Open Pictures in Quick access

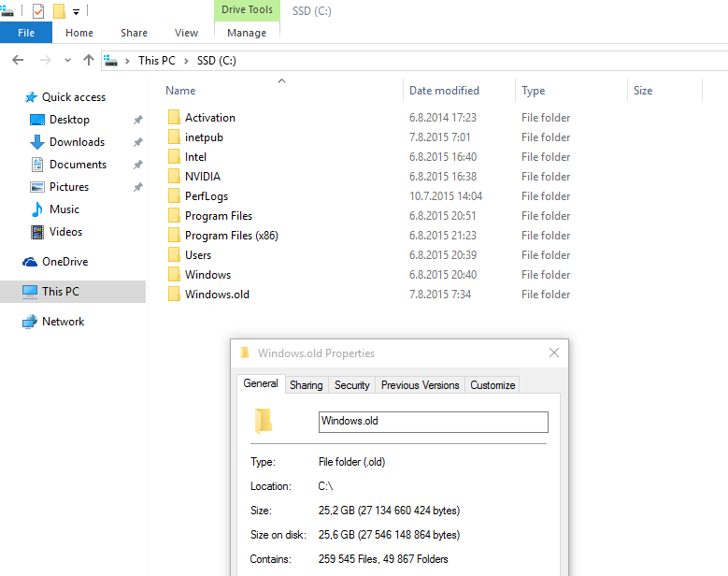tap(69, 187)
